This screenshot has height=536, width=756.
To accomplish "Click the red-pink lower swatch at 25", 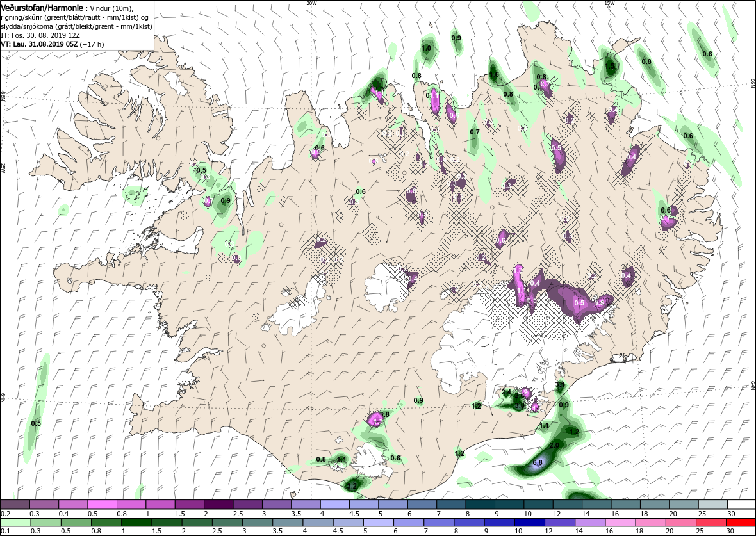I will pos(711,522).
